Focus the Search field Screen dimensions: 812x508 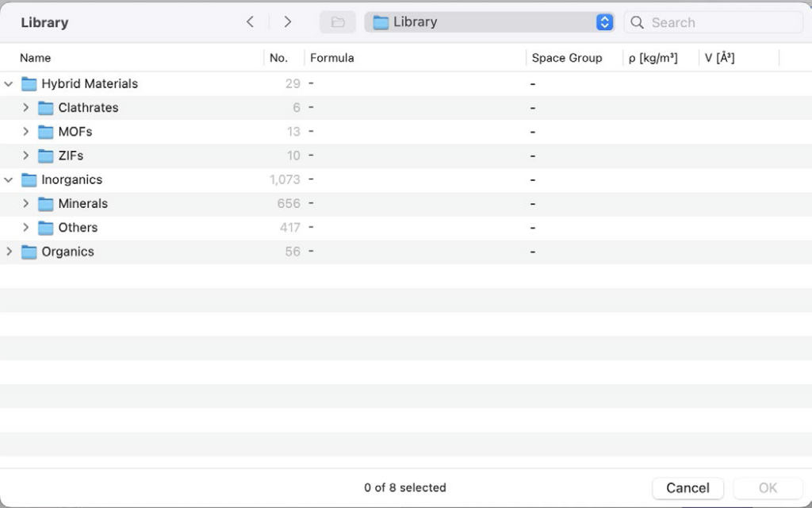722,22
